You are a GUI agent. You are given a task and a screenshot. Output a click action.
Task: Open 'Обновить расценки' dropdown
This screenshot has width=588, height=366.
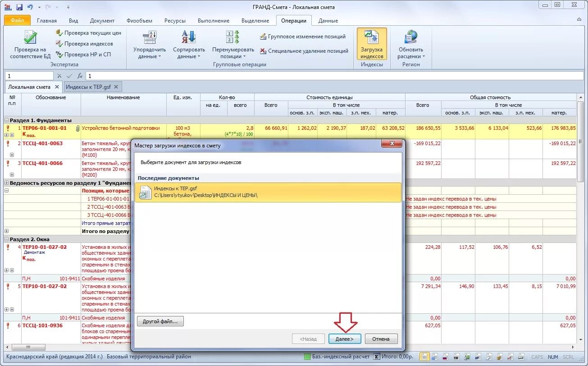[410, 45]
